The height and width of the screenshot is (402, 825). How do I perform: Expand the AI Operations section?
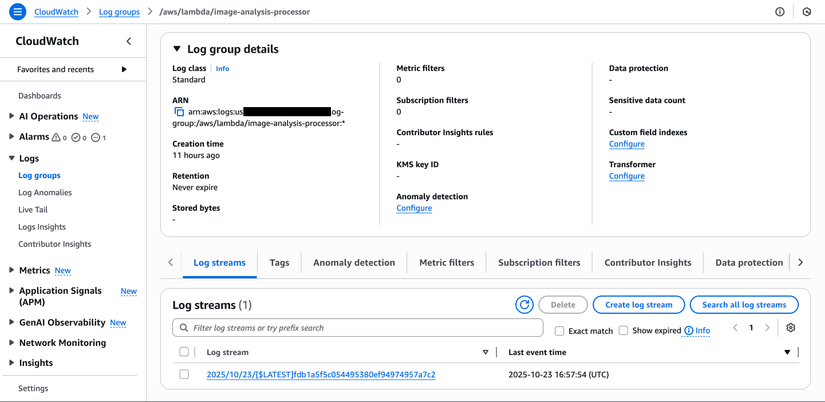pos(12,116)
